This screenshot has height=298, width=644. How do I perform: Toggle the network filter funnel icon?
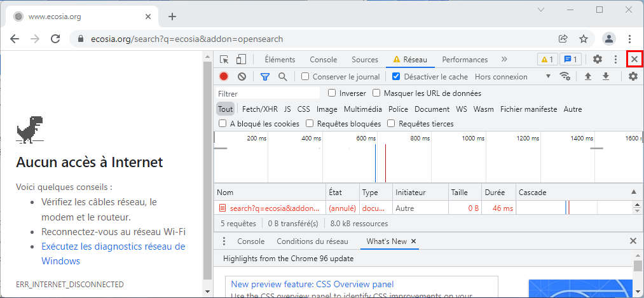tap(265, 76)
